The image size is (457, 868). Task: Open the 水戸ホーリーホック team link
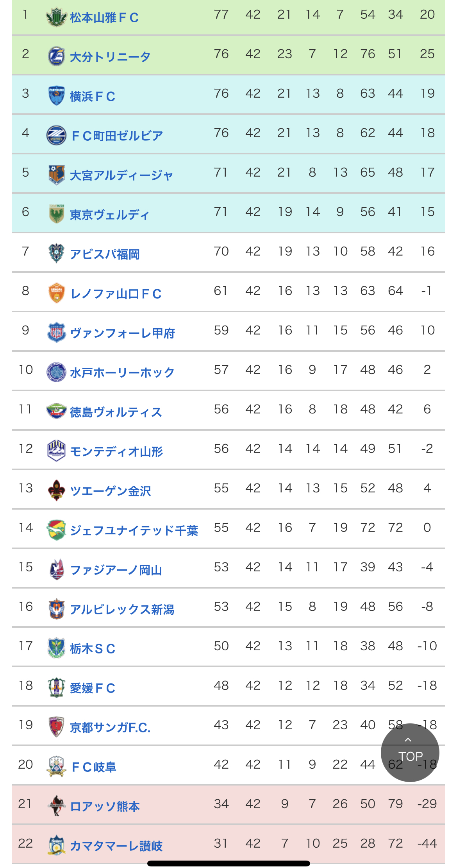click(122, 372)
